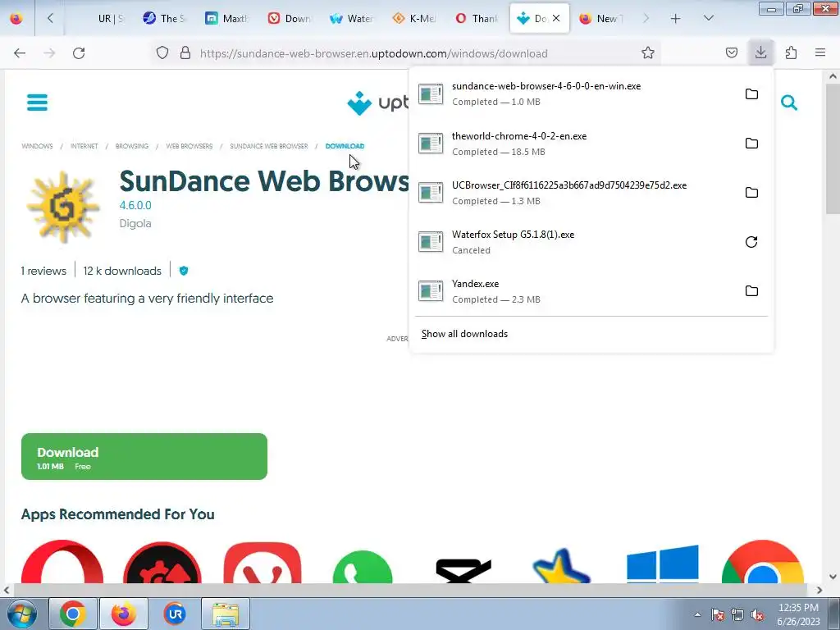Go back with the back arrow

pyautogui.click(x=20, y=53)
